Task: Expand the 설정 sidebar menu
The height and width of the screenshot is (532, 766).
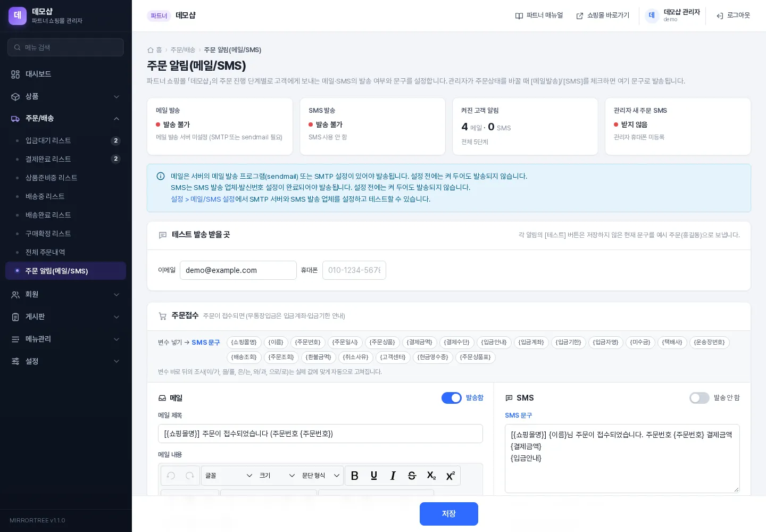Action: [65, 361]
